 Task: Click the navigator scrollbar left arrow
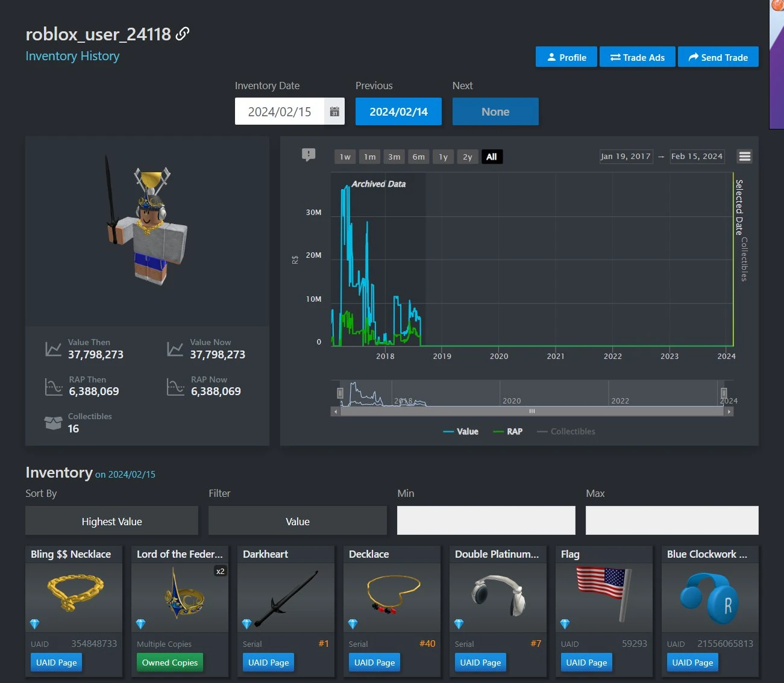click(336, 411)
